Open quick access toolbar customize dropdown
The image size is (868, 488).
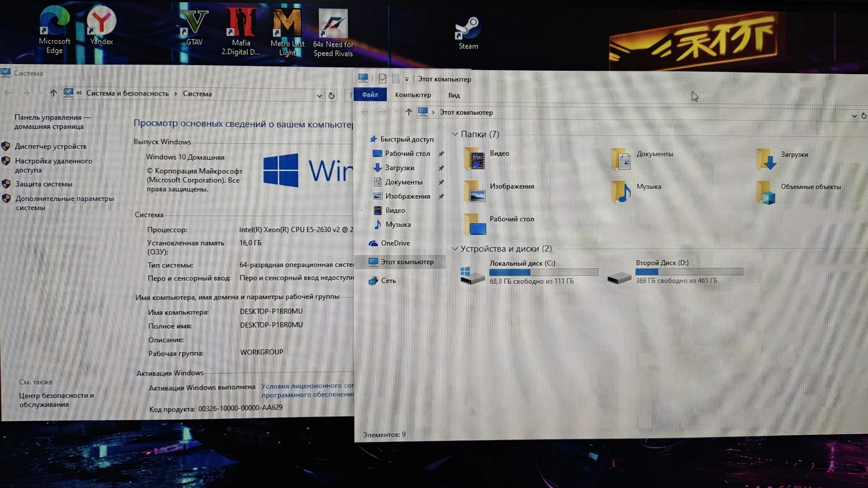(x=406, y=79)
